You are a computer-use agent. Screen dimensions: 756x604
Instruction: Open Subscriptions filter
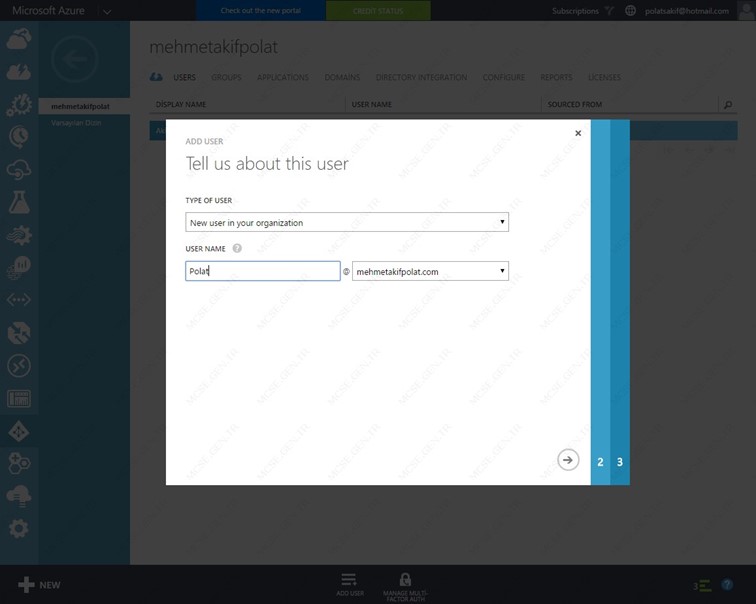point(582,11)
